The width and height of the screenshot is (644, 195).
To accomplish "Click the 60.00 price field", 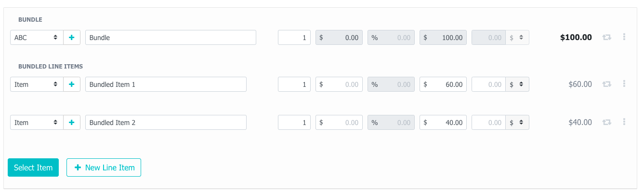I will tap(443, 84).
